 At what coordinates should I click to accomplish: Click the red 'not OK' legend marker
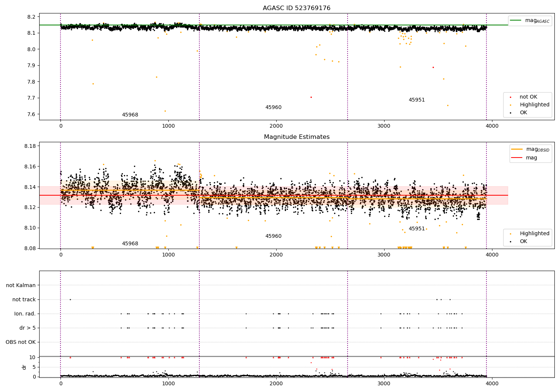pyautogui.click(x=510, y=97)
